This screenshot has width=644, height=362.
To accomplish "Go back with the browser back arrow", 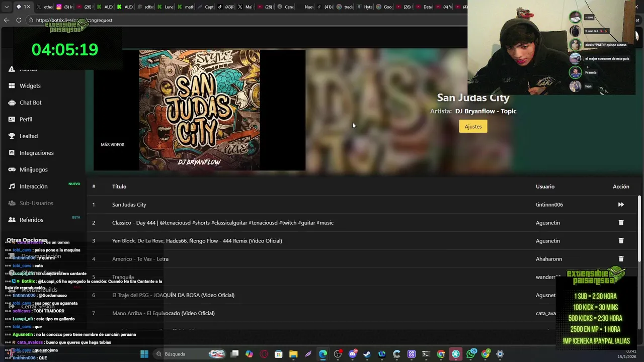I will (x=7, y=20).
